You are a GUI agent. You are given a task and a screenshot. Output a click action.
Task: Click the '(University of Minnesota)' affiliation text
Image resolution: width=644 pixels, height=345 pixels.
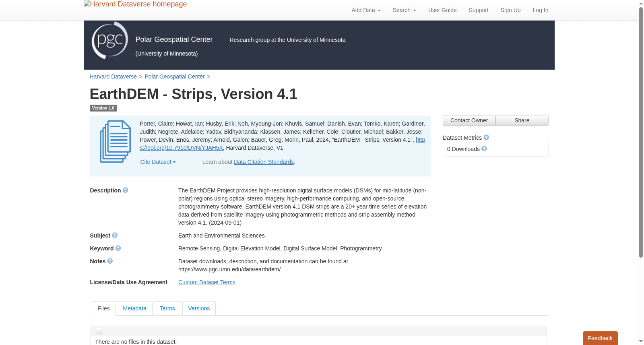click(167, 54)
